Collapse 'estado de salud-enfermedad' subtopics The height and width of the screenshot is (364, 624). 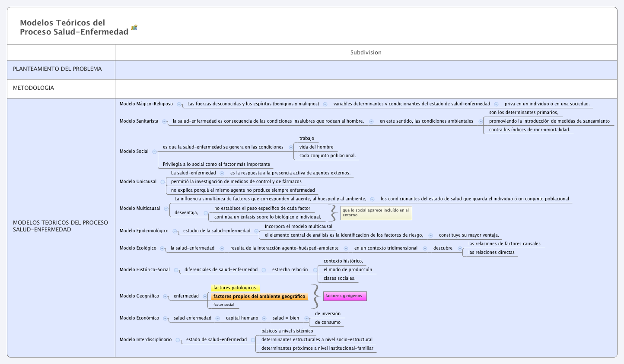253,340
